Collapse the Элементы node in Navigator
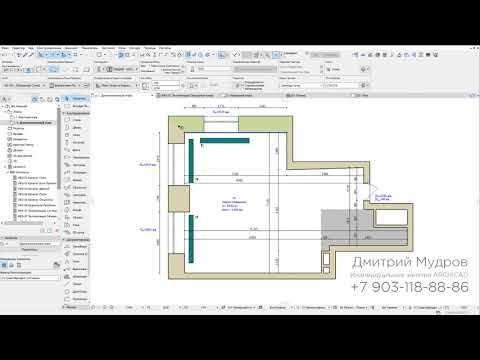 (x=7, y=172)
